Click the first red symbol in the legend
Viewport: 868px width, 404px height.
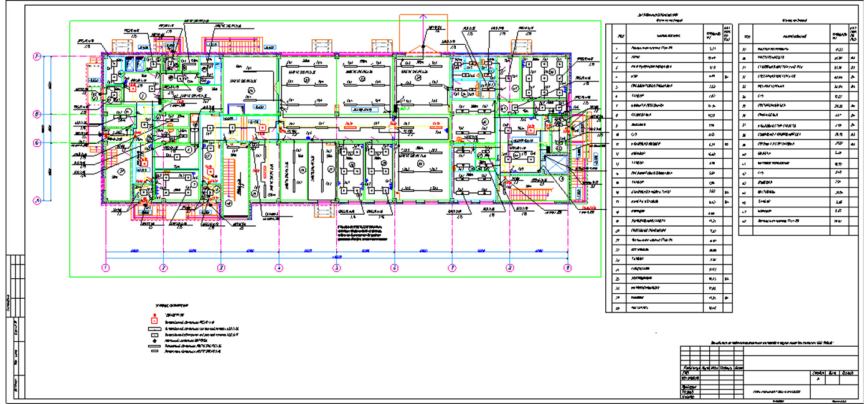click(153, 316)
